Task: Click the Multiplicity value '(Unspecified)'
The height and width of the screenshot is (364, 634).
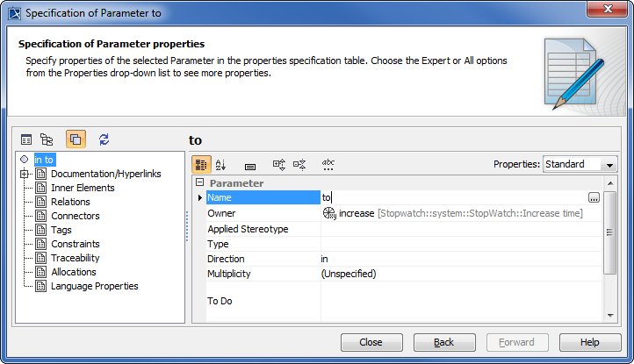Action: [349, 274]
